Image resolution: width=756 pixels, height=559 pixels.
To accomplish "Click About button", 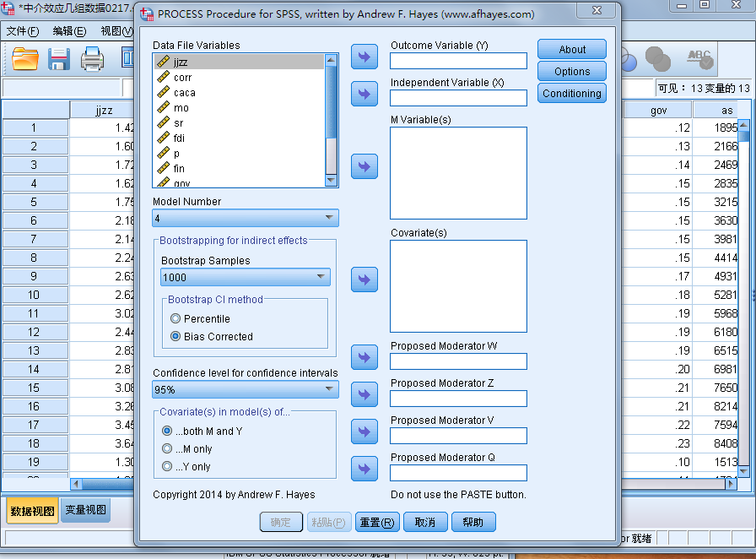I will [x=572, y=49].
